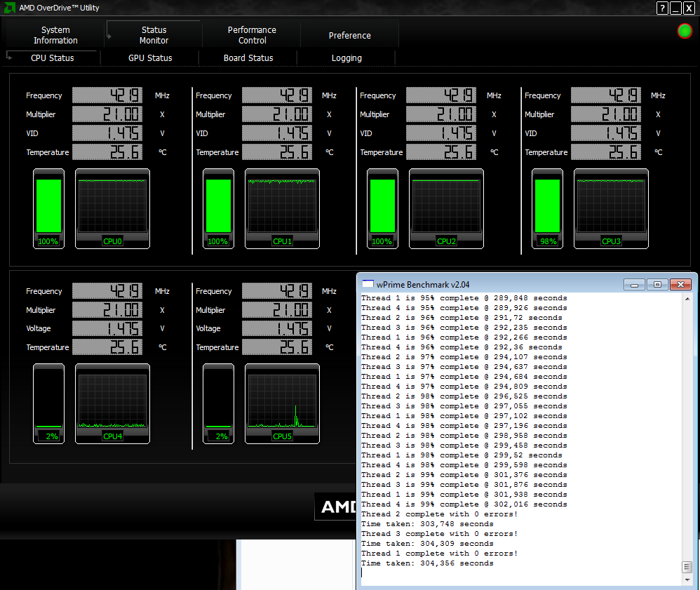The image size is (700, 590).
Task: Click 'Thread 3 complete with 0 errors!' line
Action: [x=439, y=534]
